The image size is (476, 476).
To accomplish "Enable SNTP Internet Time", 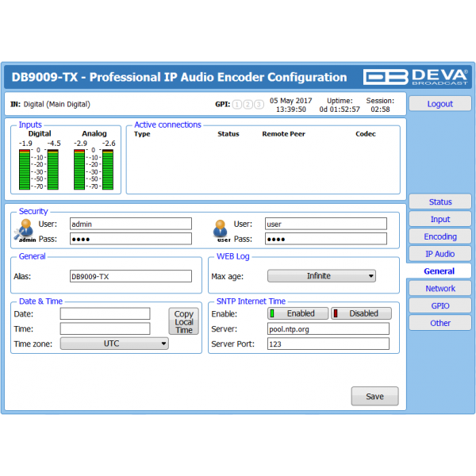I will [297, 313].
